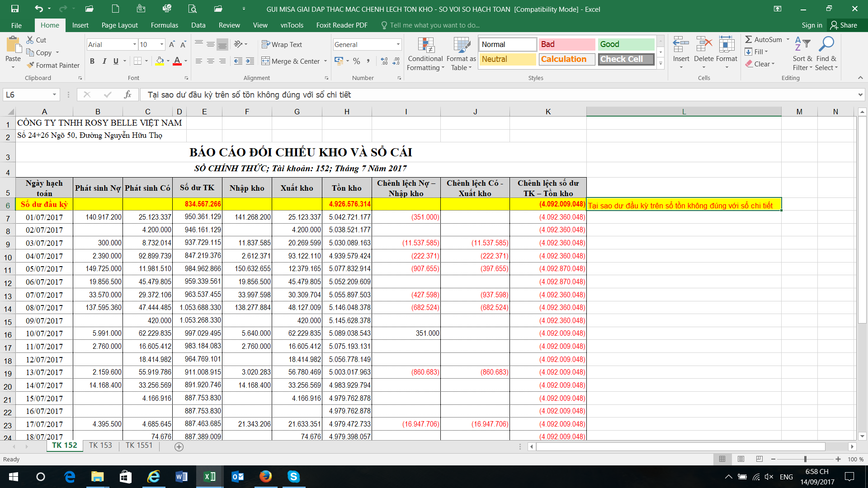Apply the Bad cell style
868x488 pixels.
566,44
